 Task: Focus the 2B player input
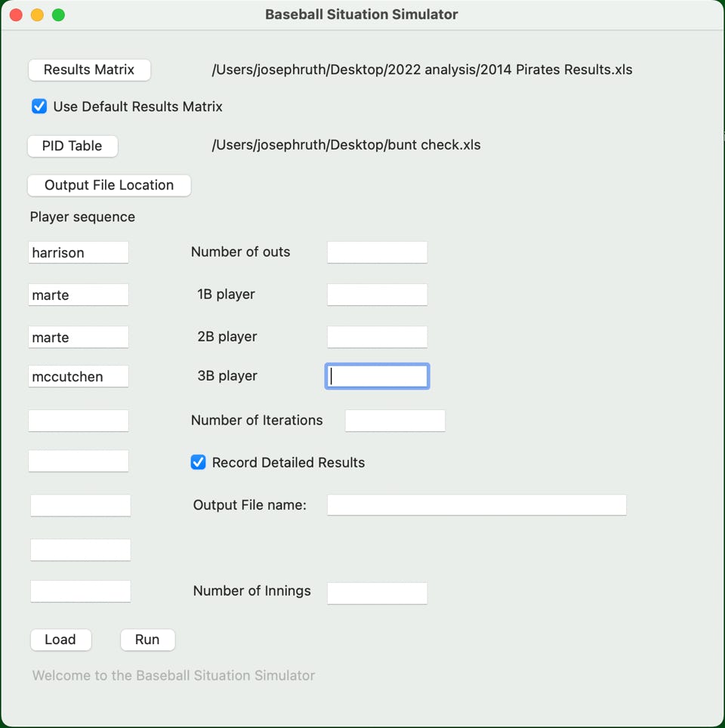[x=377, y=337]
